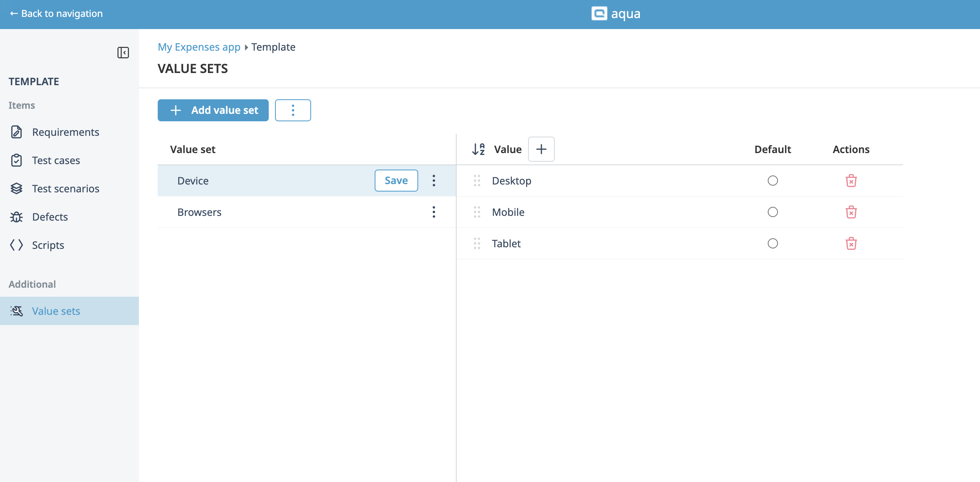The height and width of the screenshot is (482, 980).
Task: Click the Add value set button
Action: pyautogui.click(x=213, y=110)
